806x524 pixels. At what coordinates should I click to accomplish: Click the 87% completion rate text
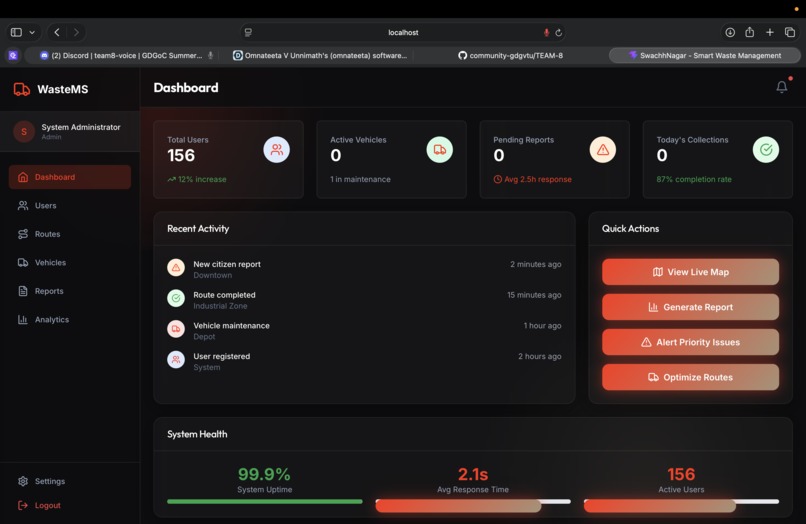click(694, 179)
